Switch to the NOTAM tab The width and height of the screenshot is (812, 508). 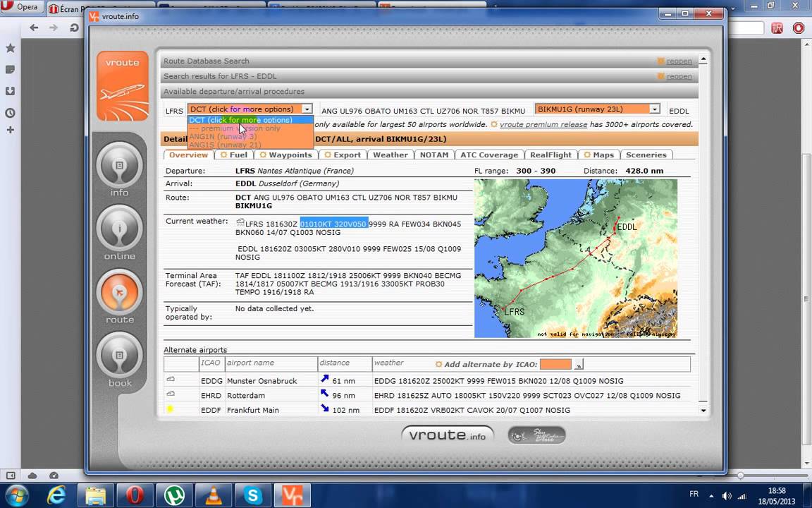click(x=434, y=155)
